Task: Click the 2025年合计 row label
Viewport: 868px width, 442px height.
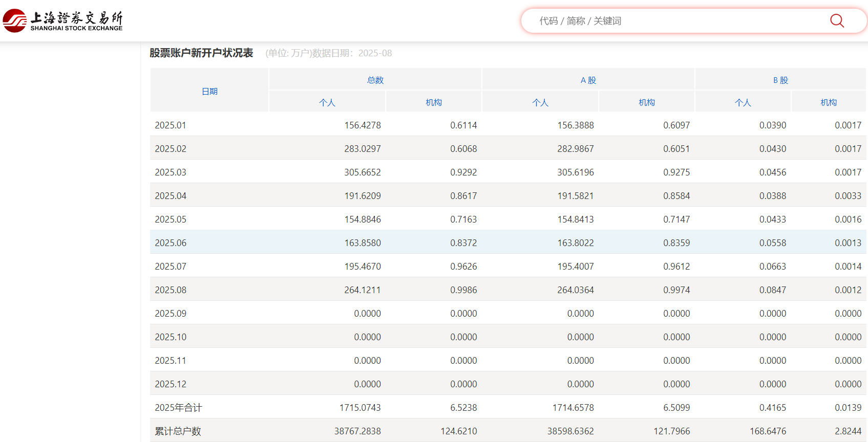Action: 178,408
